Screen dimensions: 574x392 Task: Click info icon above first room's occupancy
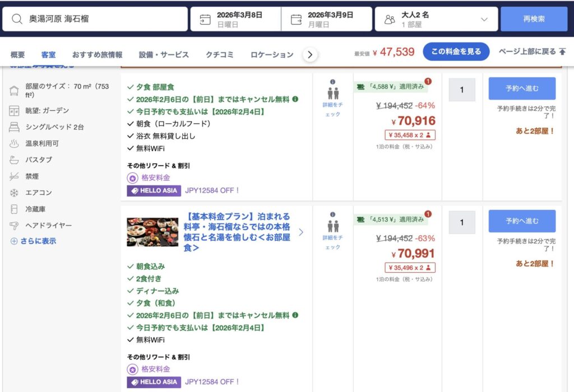(x=333, y=82)
